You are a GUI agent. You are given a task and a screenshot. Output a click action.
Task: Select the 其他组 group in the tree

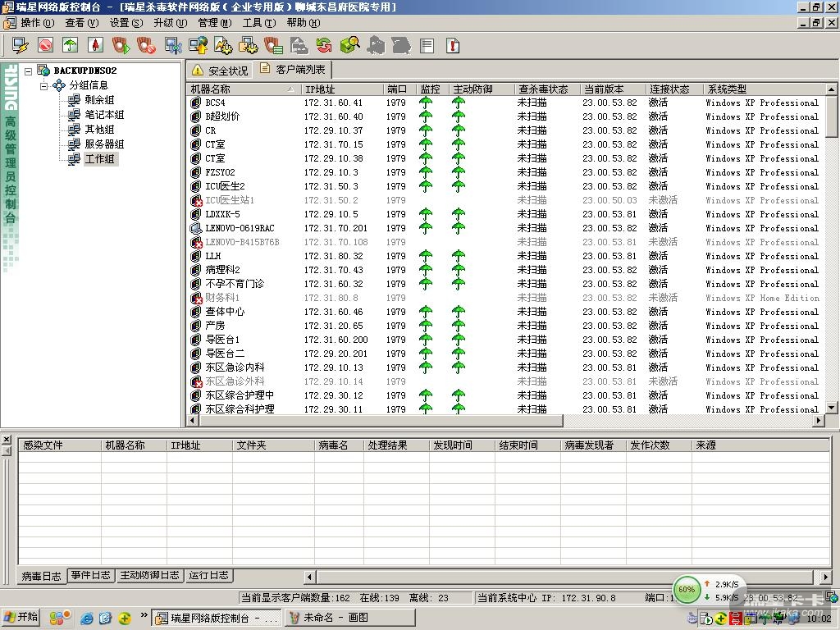[x=99, y=129]
